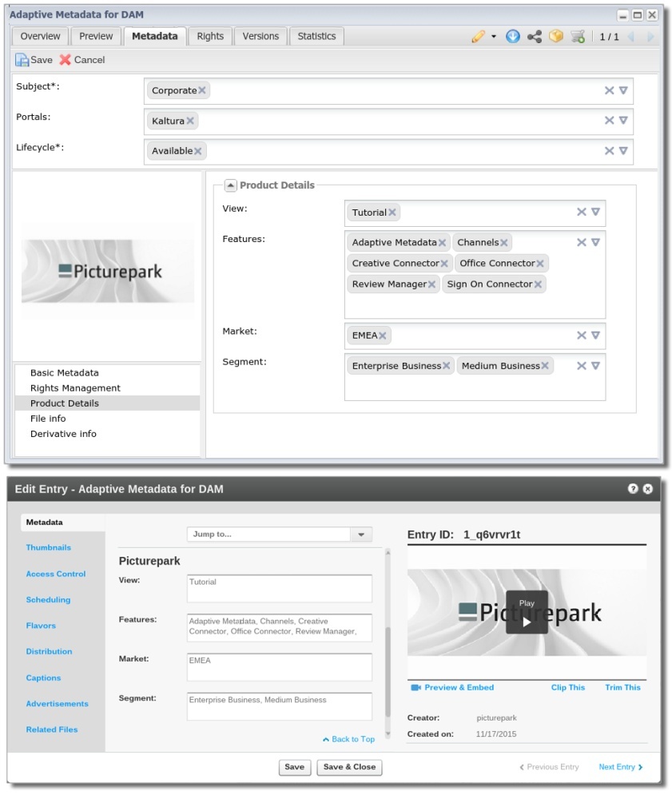Remove the Medium Business segment tag
The height and width of the screenshot is (799, 672).
[x=545, y=366]
